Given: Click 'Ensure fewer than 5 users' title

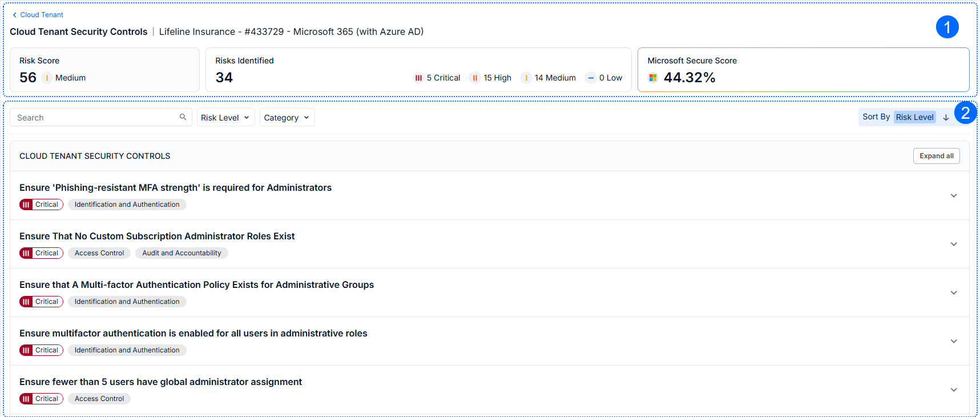Looking at the screenshot, I should point(160,382).
